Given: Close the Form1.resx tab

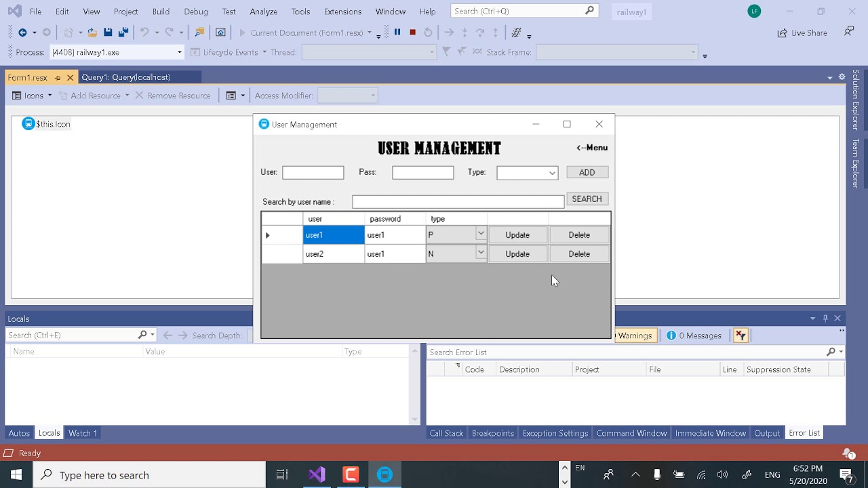Looking at the screenshot, I should [70, 78].
